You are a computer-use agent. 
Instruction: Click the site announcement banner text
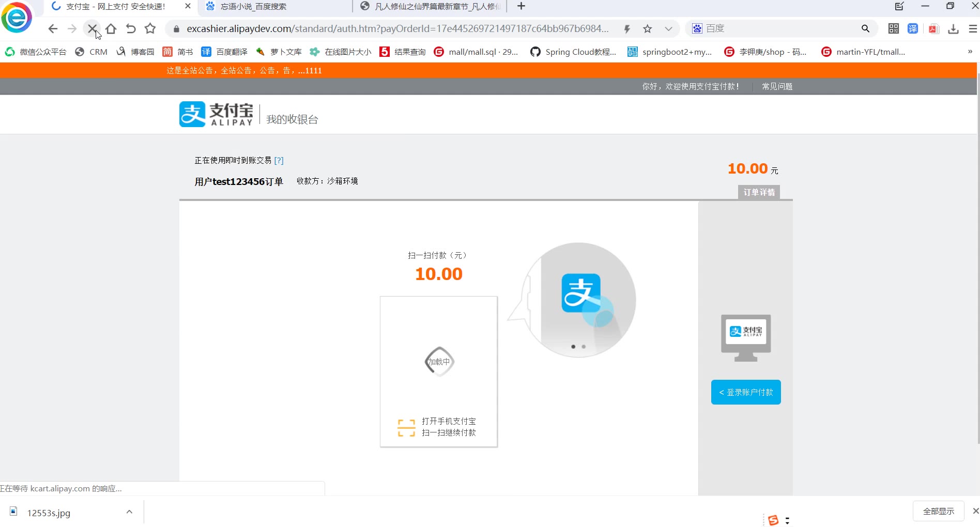(244, 70)
